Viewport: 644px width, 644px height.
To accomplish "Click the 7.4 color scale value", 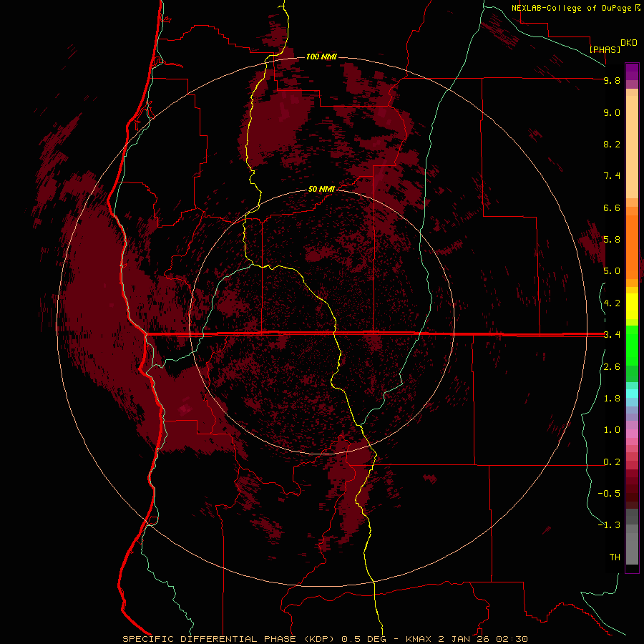I will pos(612,176).
